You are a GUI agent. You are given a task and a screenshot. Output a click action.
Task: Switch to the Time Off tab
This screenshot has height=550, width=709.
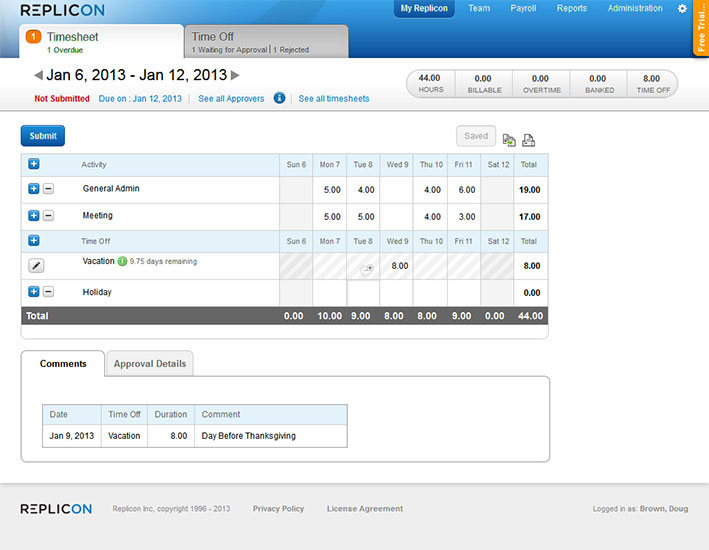coord(266,41)
